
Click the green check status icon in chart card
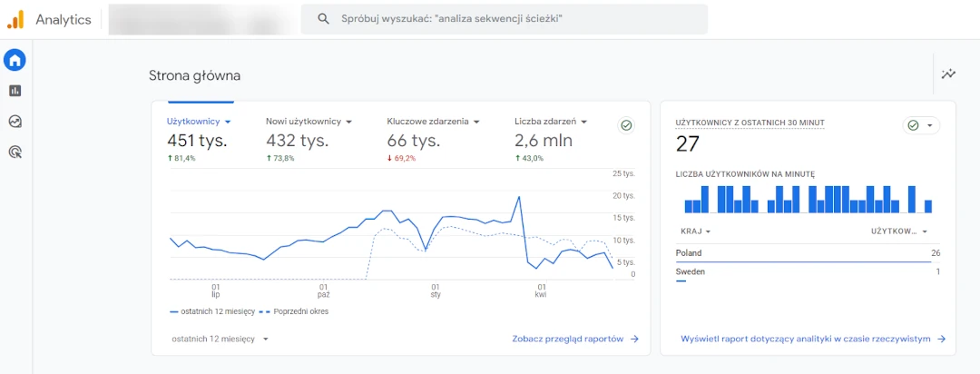pyautogui.click(x=626, y=125)
